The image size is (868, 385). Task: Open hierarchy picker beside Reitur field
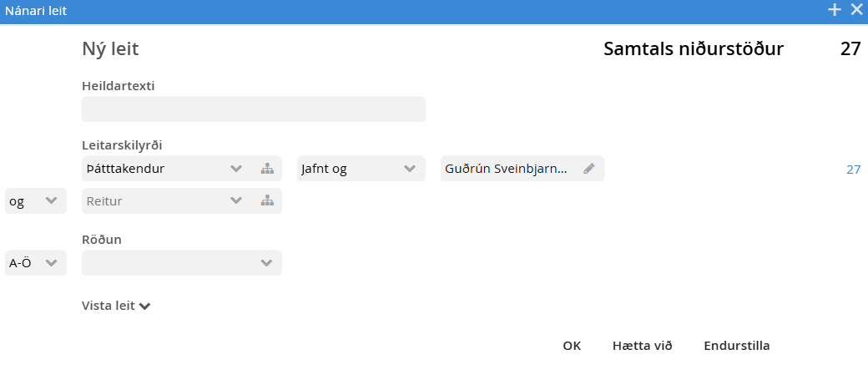[x=267, y=200]
